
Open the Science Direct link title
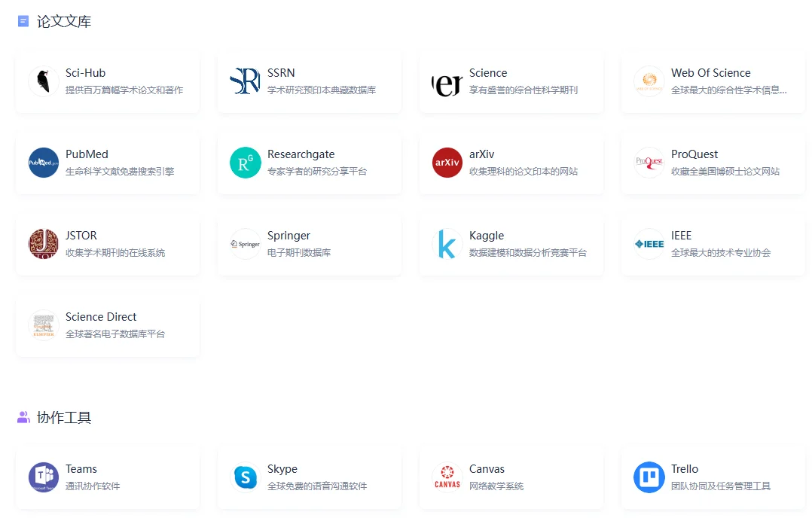pyautogui.click(x=101, y=317)
